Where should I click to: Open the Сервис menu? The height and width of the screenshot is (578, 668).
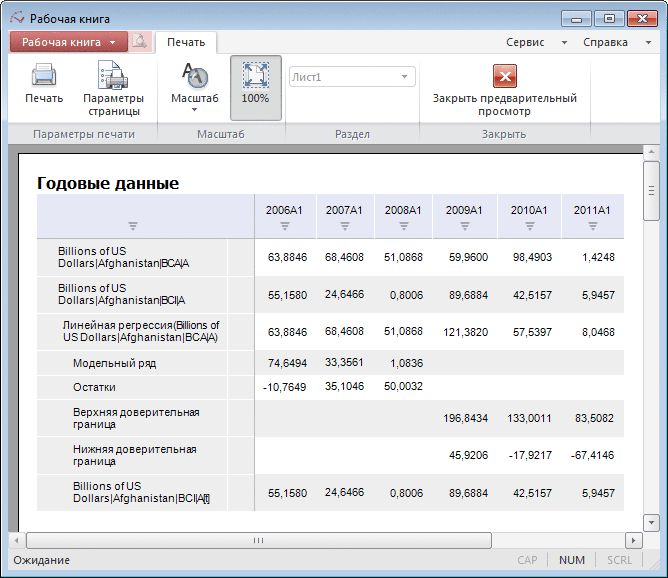(x=526, y=42)
